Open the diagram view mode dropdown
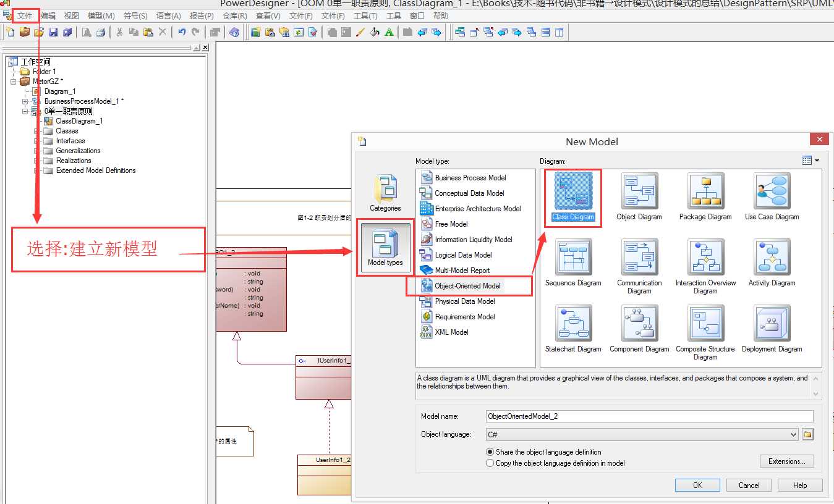Screen dimensions: 834x504 click(810, 161)
